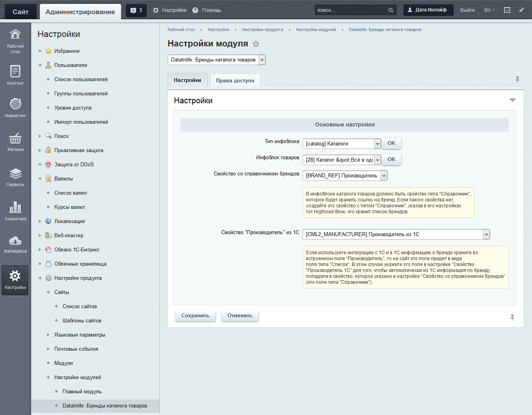Expand the Языковые параметры tree item
Screen dimensions: 532x415
click(48, 335)
